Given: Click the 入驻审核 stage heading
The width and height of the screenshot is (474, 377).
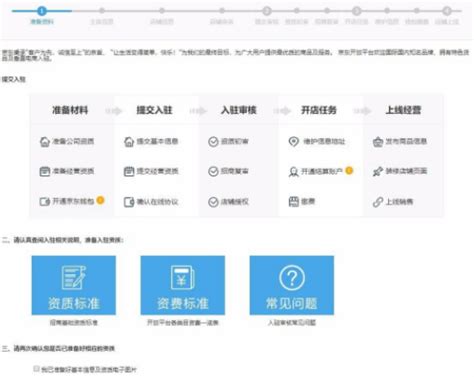Looking at the screenshot, I should pos(239,110).
